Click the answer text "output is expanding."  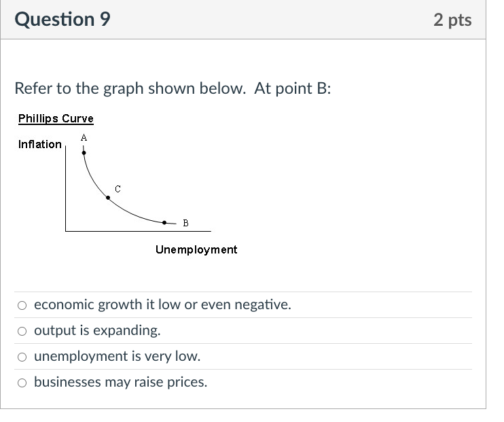(x=97, y=331)
